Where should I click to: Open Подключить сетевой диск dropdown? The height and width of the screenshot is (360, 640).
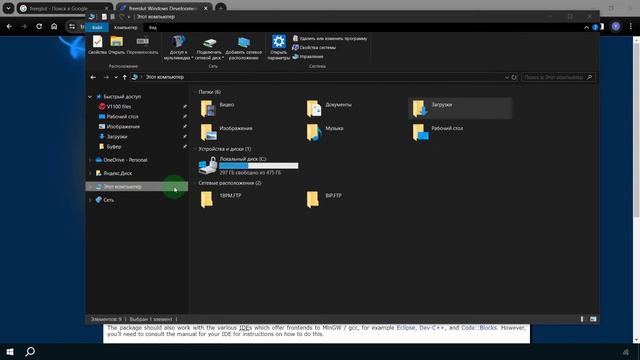tap(209, 48)
